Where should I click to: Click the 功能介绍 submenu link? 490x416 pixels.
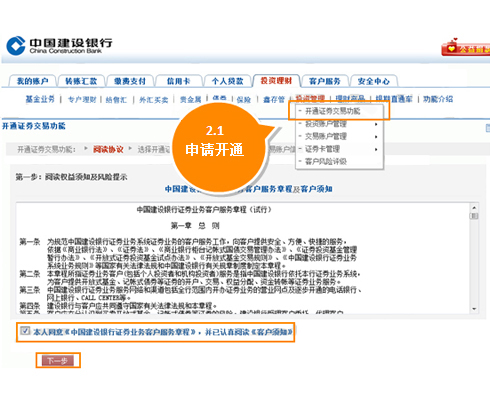coord(438,99)
